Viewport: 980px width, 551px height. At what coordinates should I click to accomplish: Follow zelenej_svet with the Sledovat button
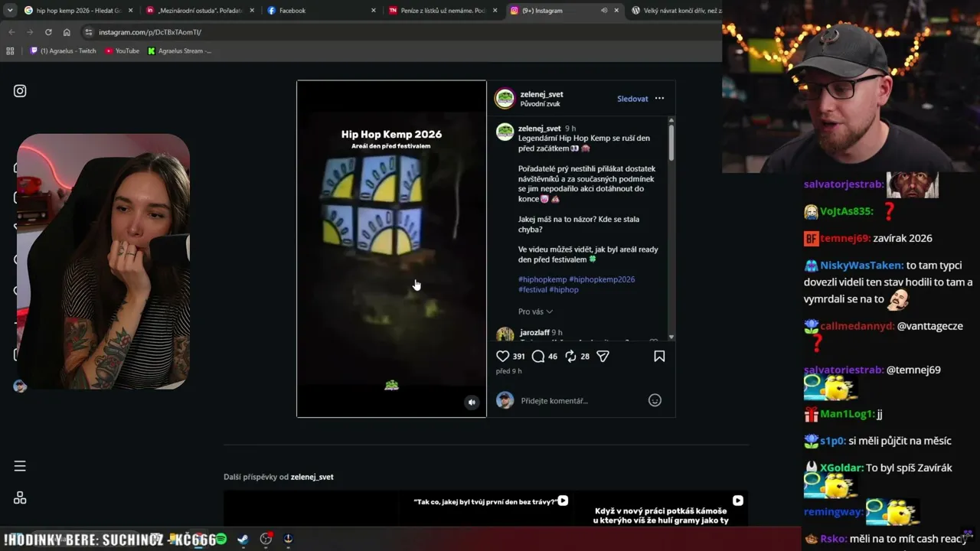[x=632, y=99]
